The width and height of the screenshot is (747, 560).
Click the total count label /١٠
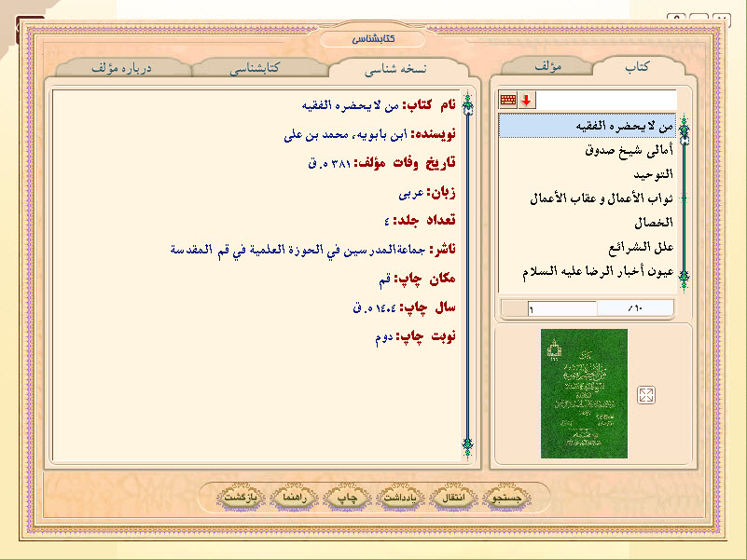click(x=635, y=308)
